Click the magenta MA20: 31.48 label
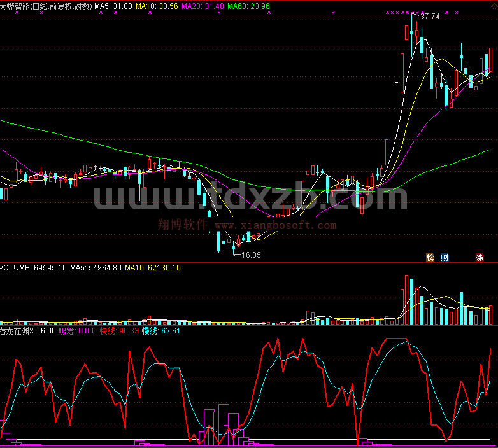The image size is (498, 448). 203,6
